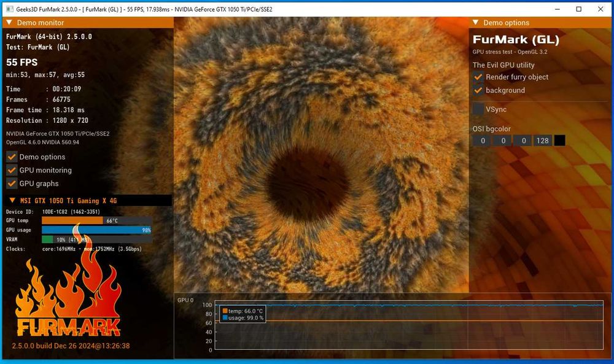Click the blue usage legend marker

coord(225,318)
